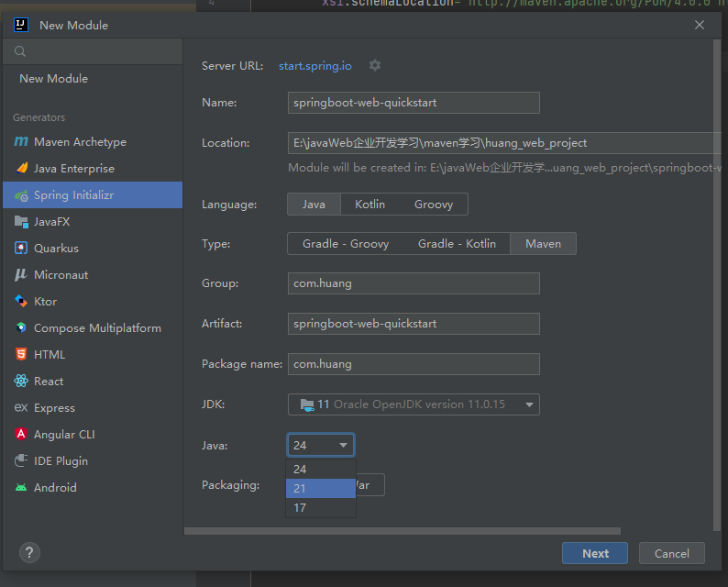Click the React atom icon
728x587 pixels.
pyautogui.click(x=21, y=381)
